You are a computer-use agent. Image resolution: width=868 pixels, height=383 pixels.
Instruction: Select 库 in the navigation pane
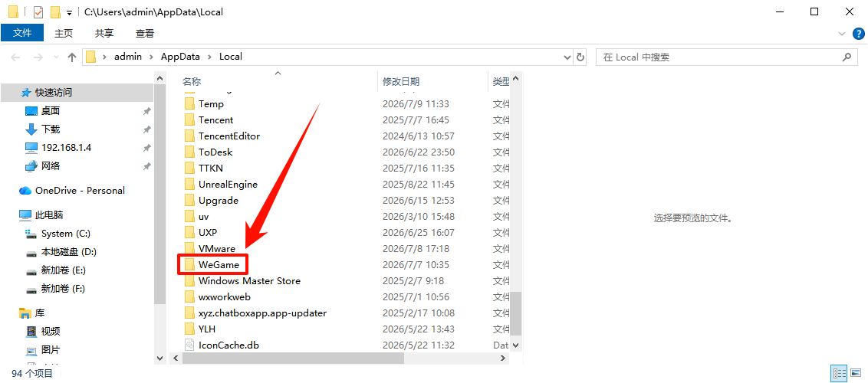click(x=40, y=313)
